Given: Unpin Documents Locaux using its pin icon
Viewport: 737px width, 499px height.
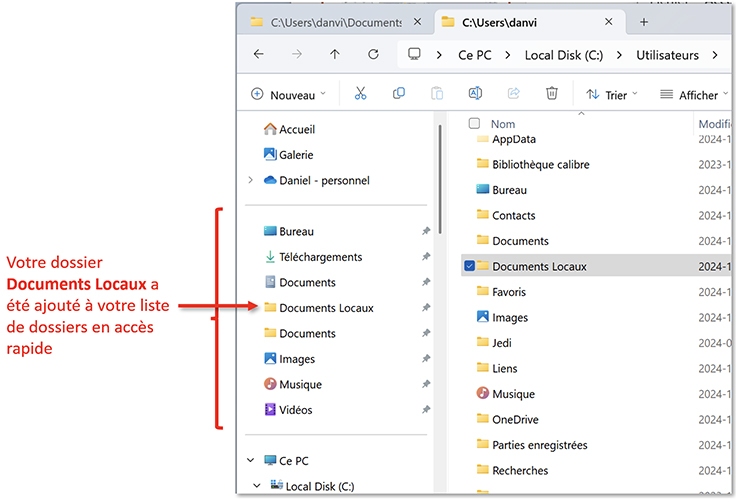Looking at the screenshot, I should (x=427, y=308).
